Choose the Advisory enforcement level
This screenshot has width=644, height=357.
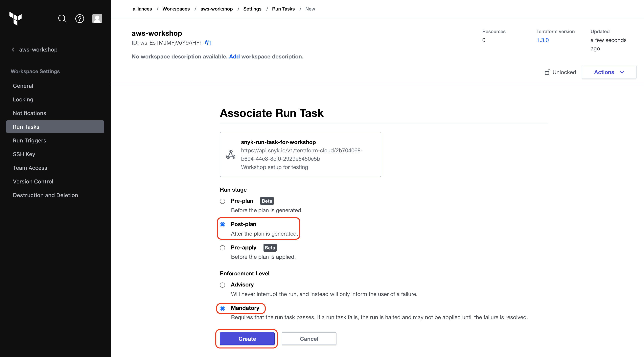coord(222,285)
